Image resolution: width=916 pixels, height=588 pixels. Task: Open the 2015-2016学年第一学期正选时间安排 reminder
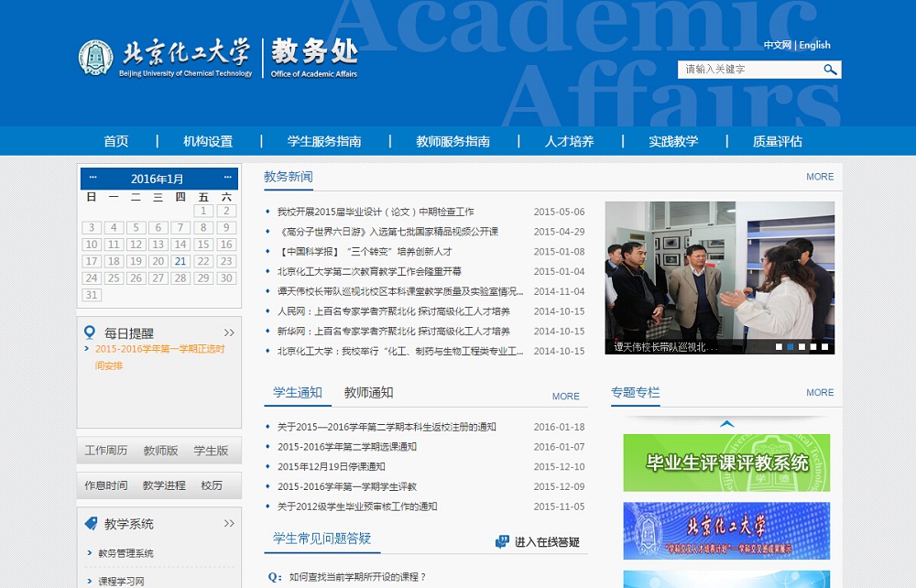pyautogui.click(x=159, y=357)
